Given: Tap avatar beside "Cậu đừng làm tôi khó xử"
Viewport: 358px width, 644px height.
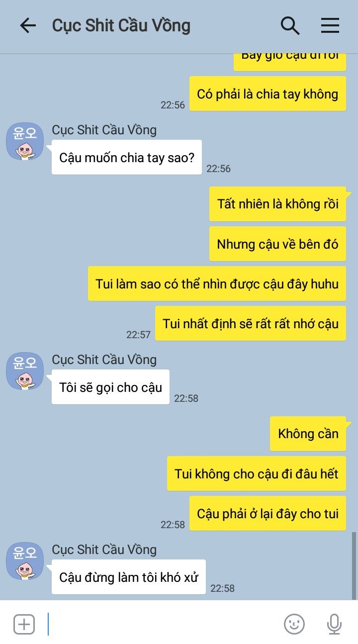Looking at the screenshot, I should tap(25, 561).
